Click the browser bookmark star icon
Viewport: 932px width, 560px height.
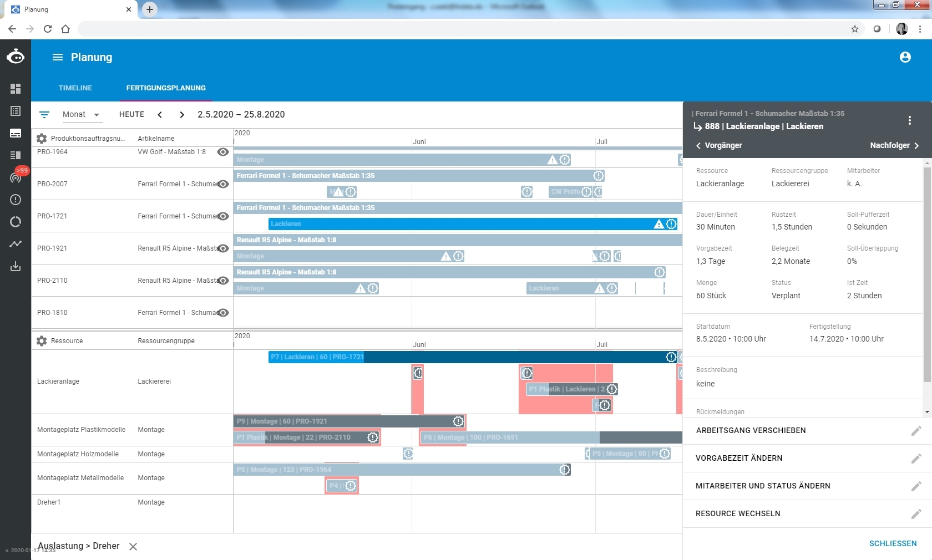(x=855, y=29)
